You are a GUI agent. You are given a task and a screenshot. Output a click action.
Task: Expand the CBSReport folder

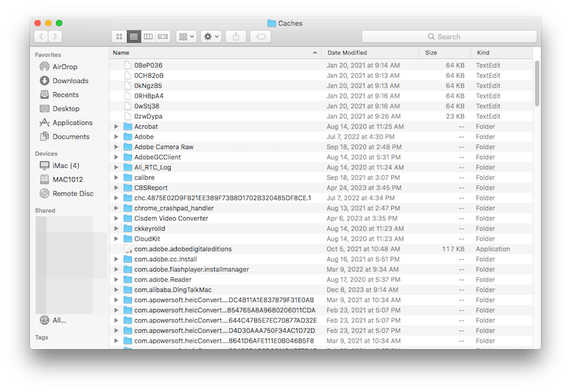(x=116, y=188)
